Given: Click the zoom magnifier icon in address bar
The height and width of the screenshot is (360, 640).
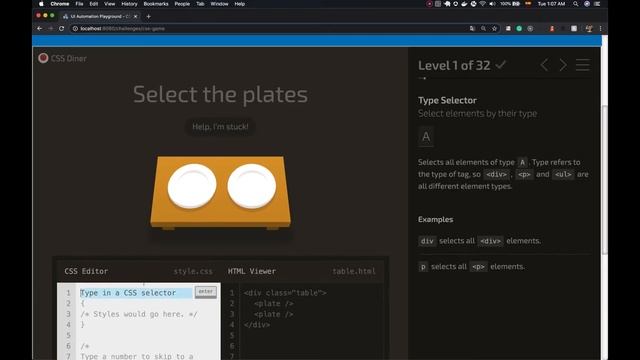Looking at the screenshot, I should (x=483, y=29).
